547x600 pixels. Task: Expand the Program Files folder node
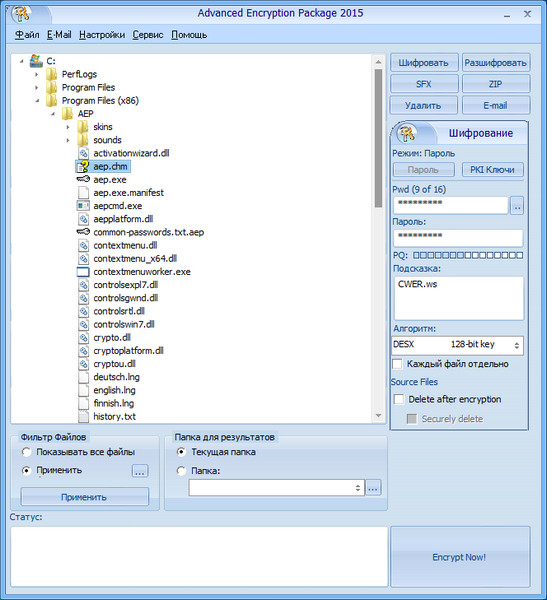37,88
